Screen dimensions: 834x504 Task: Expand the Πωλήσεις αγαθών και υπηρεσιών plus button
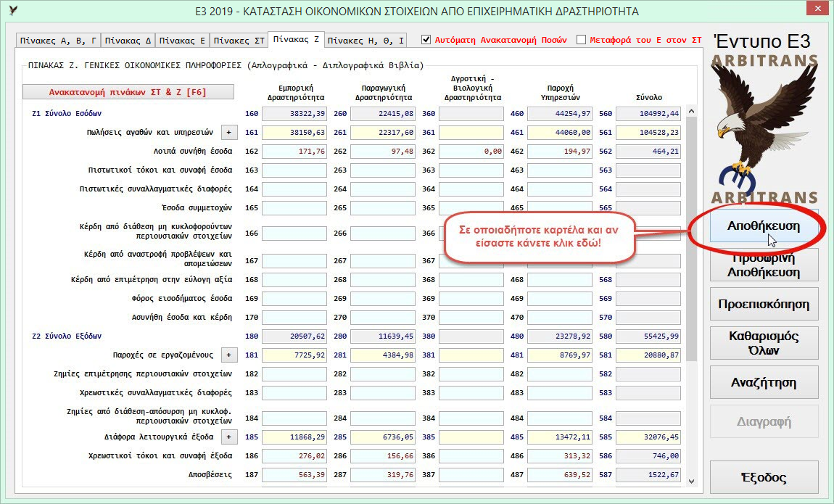tap(228, 133)
